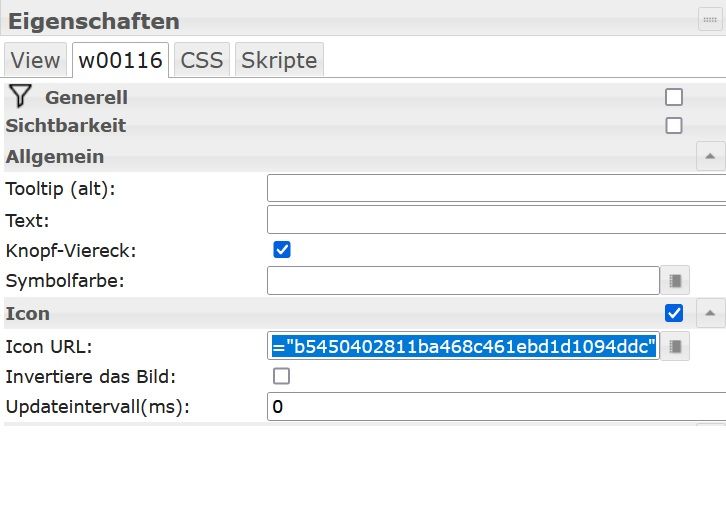
Task: Open the Icon URL browse button
Action: [675, 346]
